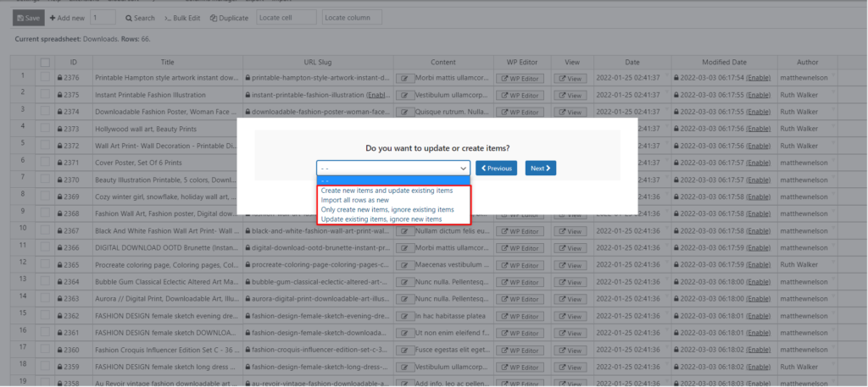868x387 pixels.
Task: Open the Author dropdown arrow for matthewnelson in row 6
Action: pos(833,160)
